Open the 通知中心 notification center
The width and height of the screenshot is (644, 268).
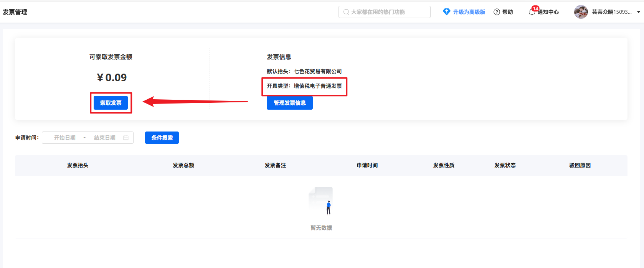coord(548,12)
